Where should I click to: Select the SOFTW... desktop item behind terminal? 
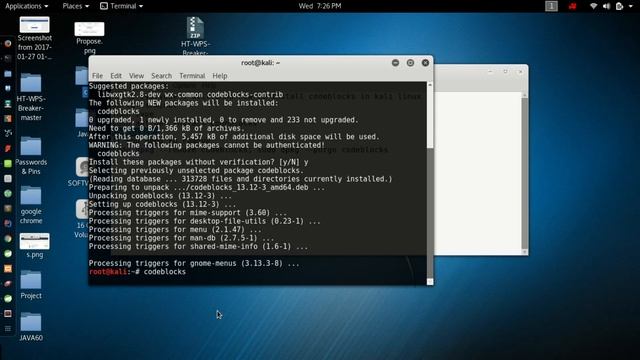coord(80,171)
